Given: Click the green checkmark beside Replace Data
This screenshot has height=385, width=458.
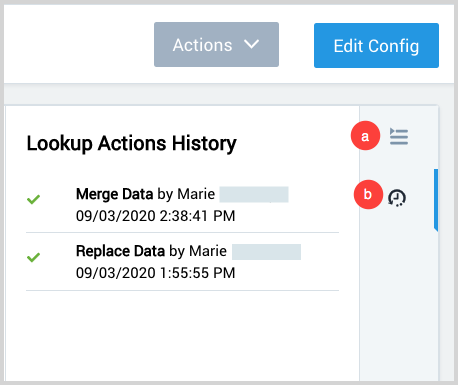Looking at the screenshot, I should click(x=33, y=257).
